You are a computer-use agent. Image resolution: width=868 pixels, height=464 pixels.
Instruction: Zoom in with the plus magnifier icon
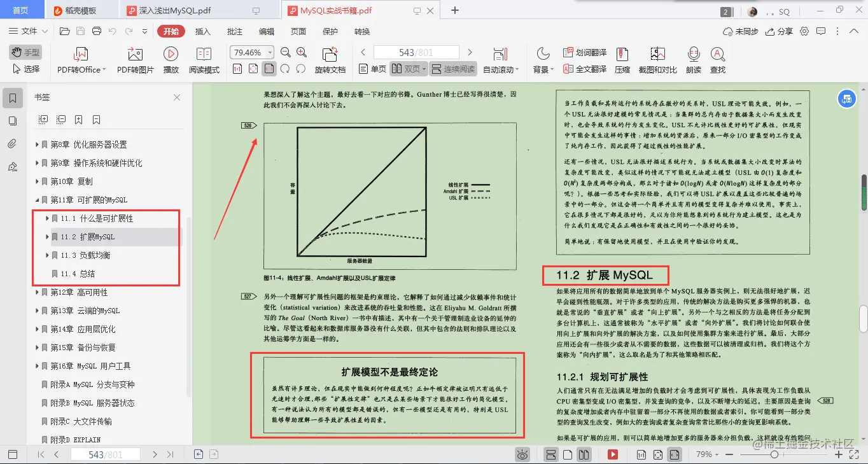(x=302, y=53)
